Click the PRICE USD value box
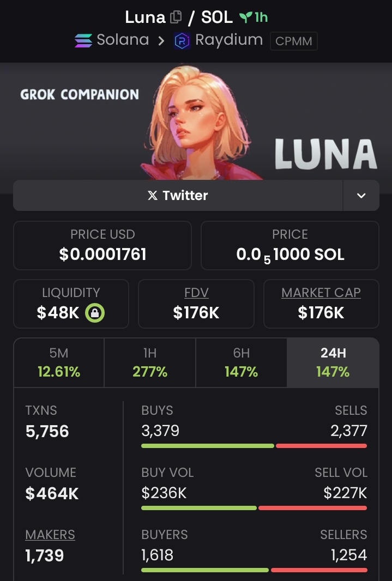 tap(102, 246)
